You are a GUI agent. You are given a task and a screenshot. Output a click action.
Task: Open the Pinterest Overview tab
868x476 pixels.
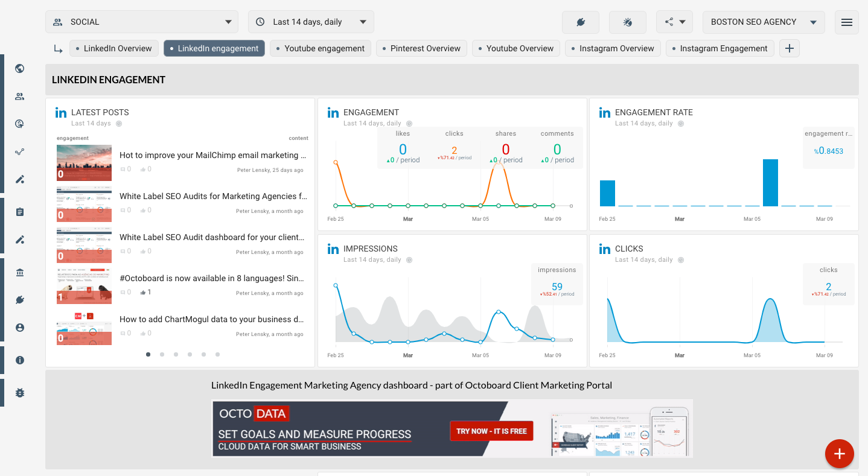pos(421,48)
